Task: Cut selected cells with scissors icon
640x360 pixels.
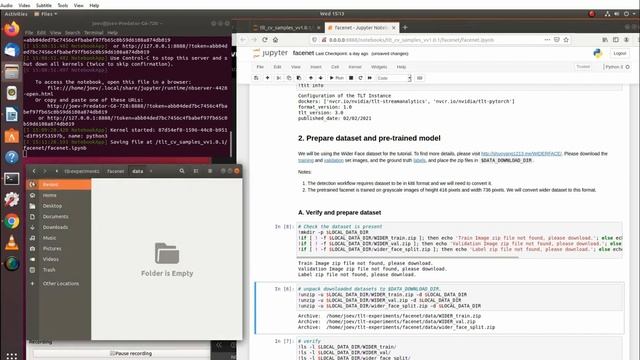Action: click(x=279, y=78)
